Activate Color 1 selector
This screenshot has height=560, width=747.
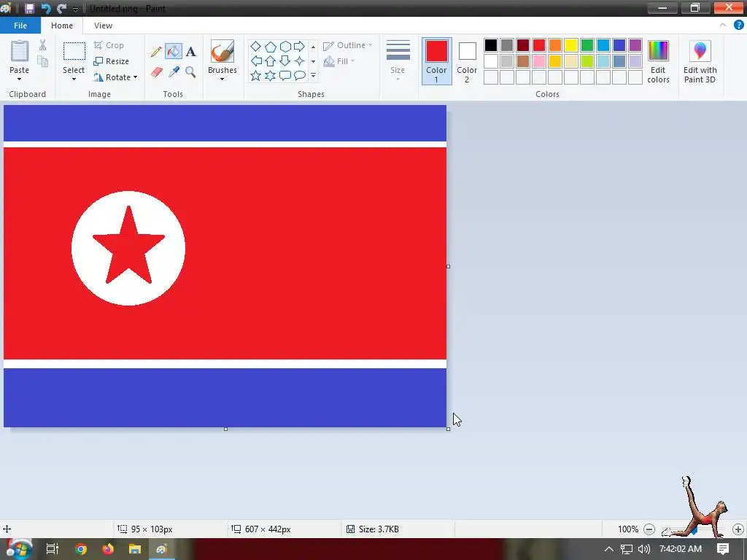(x=436, y=61)
